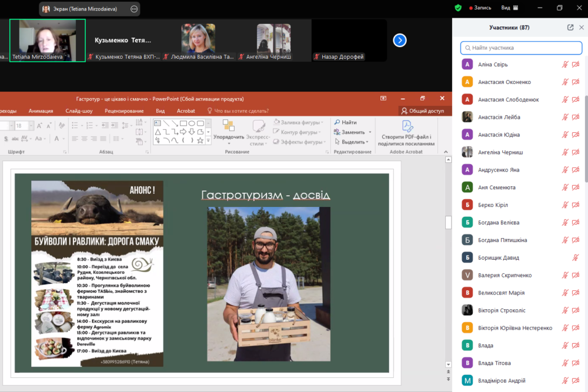
Task: Select participant Владіміров Андрій
Action: pyautogui.click(x=521, y=380)
